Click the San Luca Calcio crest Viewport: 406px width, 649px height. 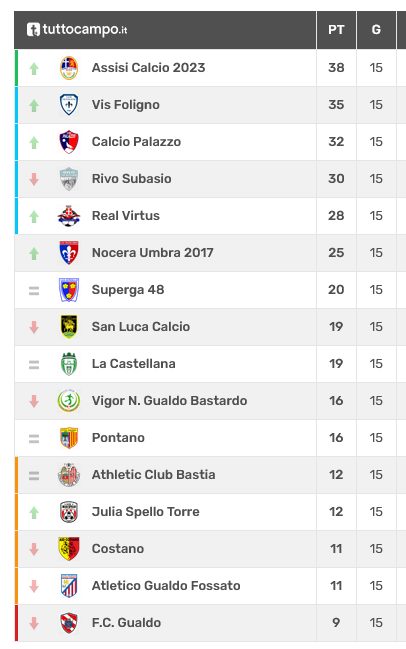69,327
